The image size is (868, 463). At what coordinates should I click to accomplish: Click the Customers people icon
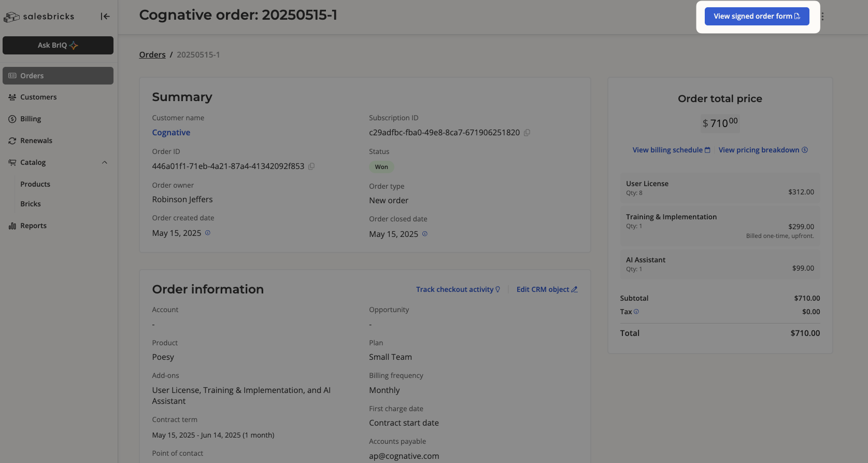12,97
